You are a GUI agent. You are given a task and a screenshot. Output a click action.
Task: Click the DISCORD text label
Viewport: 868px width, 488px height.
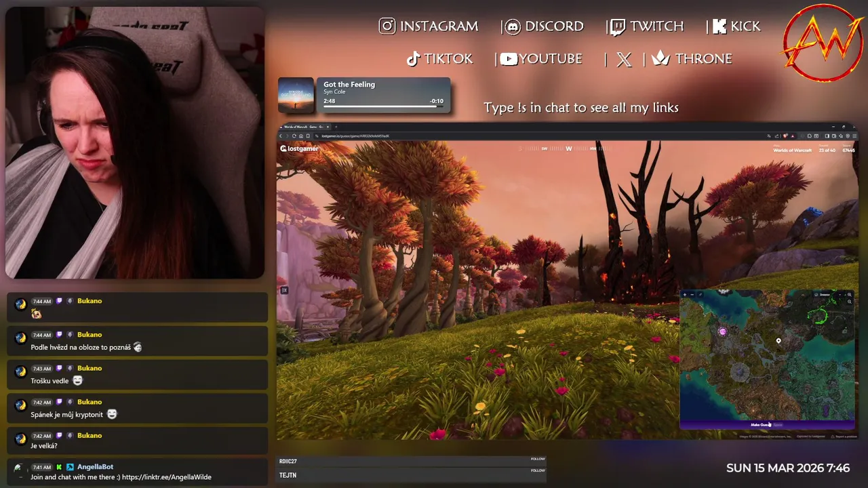(x=554, y=26)
